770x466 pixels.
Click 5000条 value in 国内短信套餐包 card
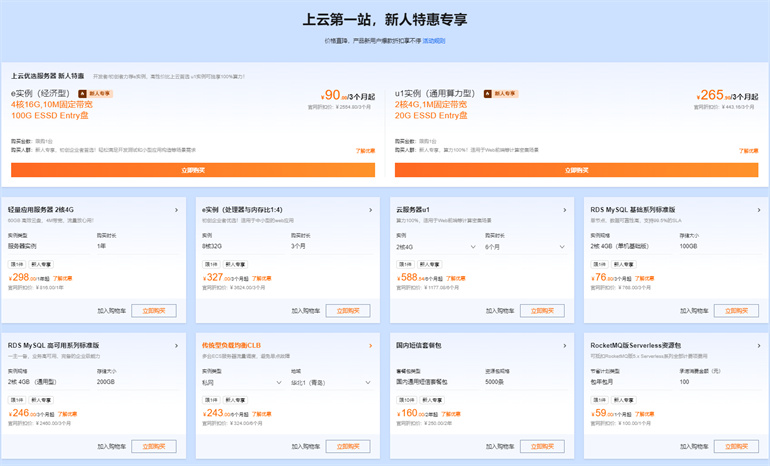(x=494, y=382)
